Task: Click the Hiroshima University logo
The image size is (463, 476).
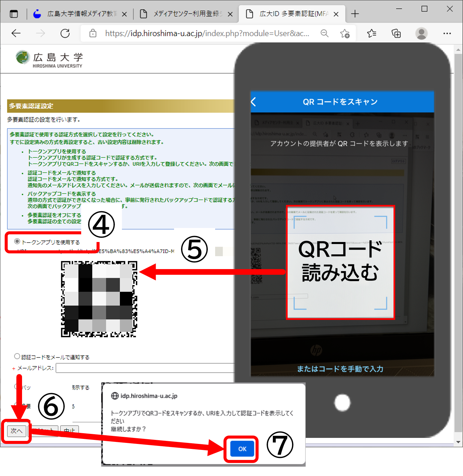Action: (x=49, y=59)
